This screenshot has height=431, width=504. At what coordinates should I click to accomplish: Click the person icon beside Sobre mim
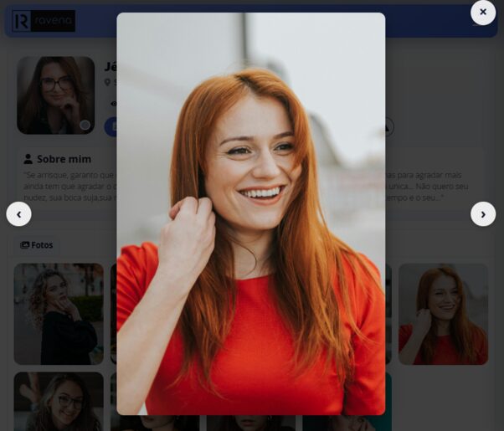(x=28, y=159)
